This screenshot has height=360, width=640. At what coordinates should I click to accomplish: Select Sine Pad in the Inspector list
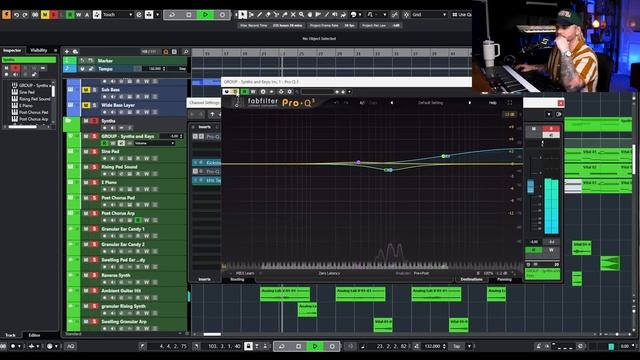coord(27,92)
